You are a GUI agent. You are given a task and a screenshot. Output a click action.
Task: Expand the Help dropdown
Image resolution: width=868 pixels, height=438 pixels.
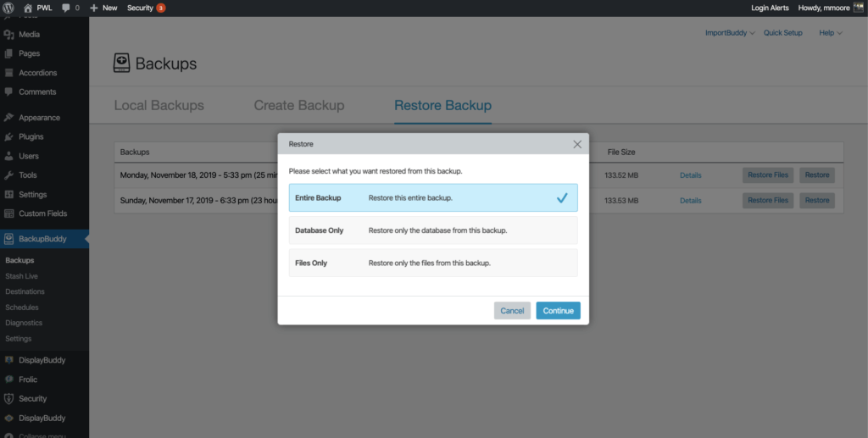coord(831,33)
